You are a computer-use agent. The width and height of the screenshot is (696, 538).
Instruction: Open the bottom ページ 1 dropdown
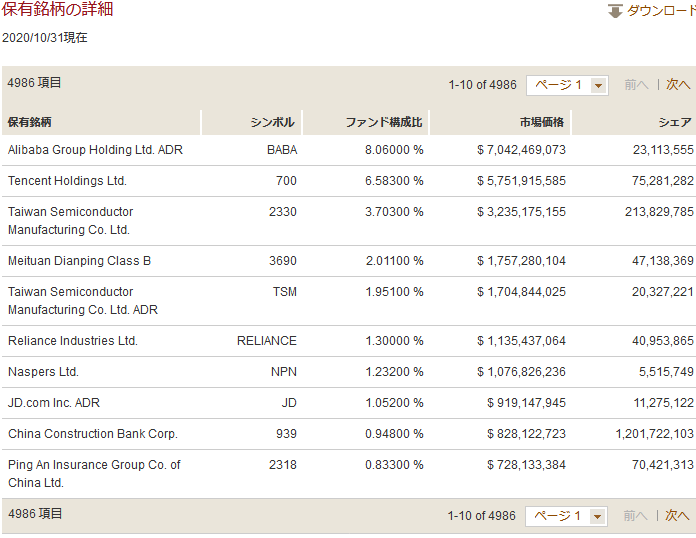(566, 516)
